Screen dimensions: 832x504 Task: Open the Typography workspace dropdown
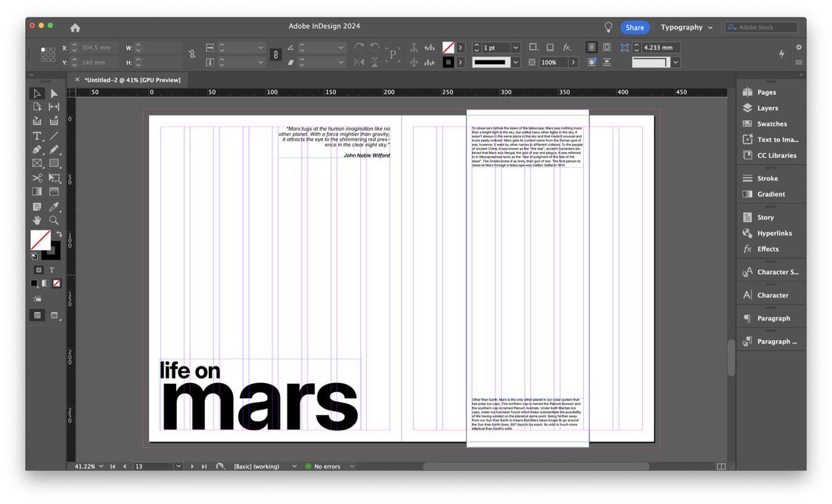click(x=687, y=27)
